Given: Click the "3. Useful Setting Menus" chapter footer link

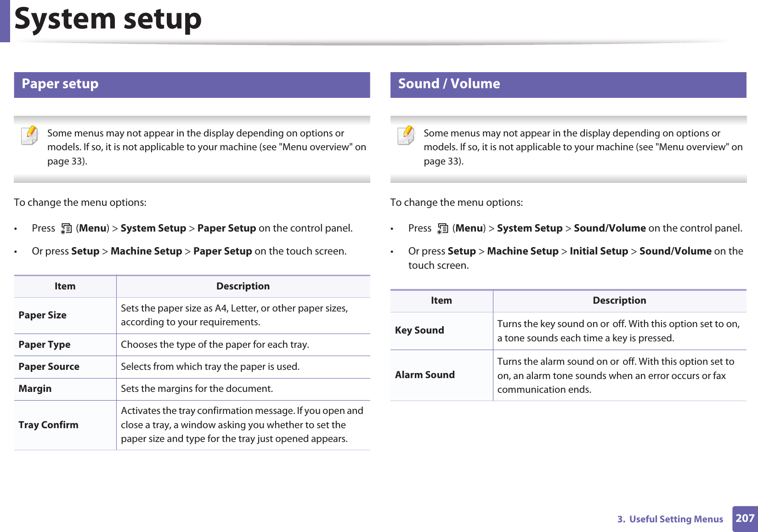Looking at the screenshot, I should (x=670, y=519).
